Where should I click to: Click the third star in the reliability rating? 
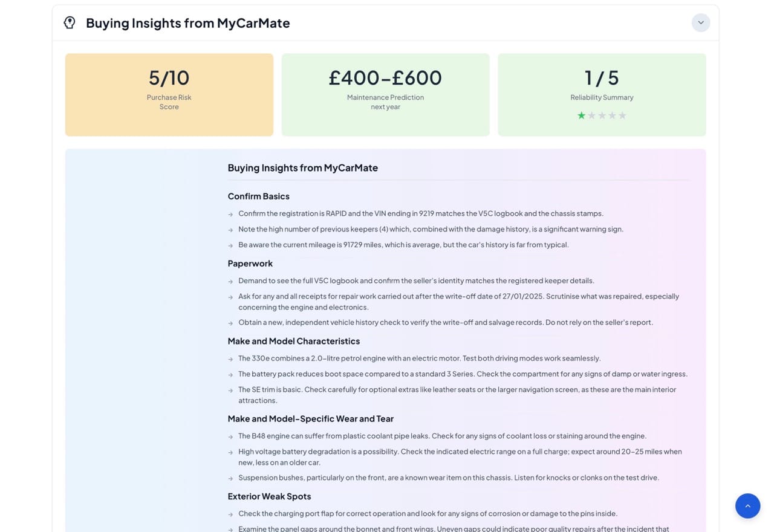click(602, 115)
